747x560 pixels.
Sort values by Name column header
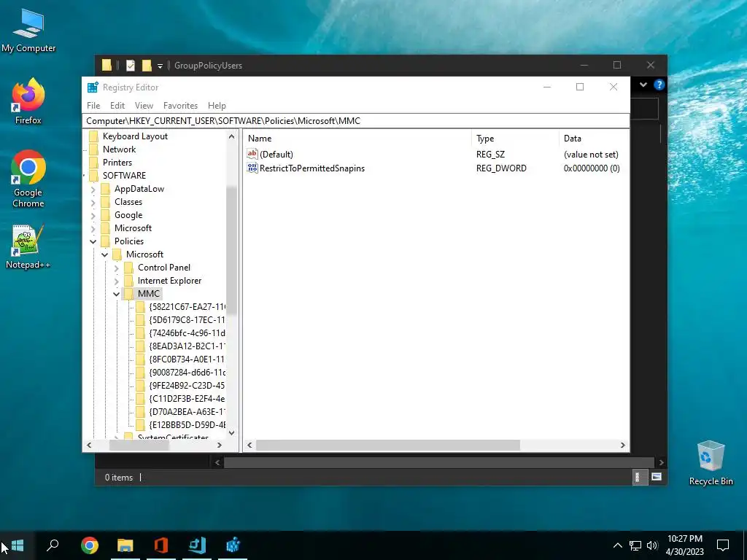click(x=357, y=138)
